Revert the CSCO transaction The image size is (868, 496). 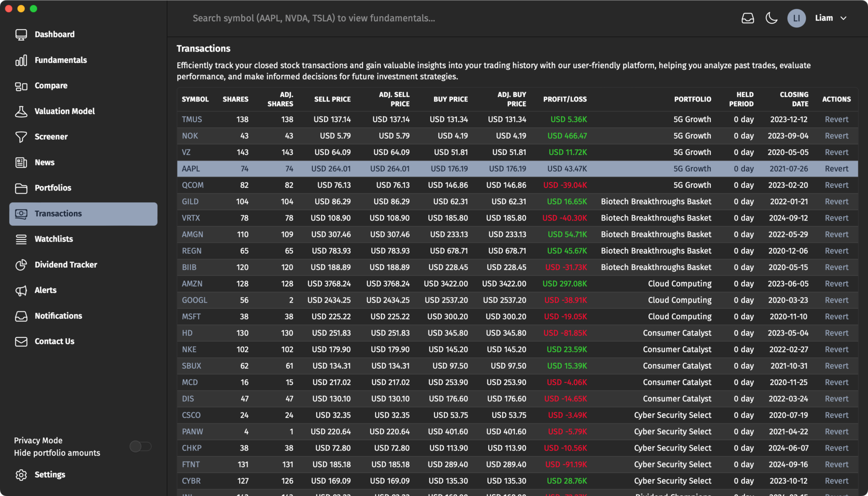836,415
